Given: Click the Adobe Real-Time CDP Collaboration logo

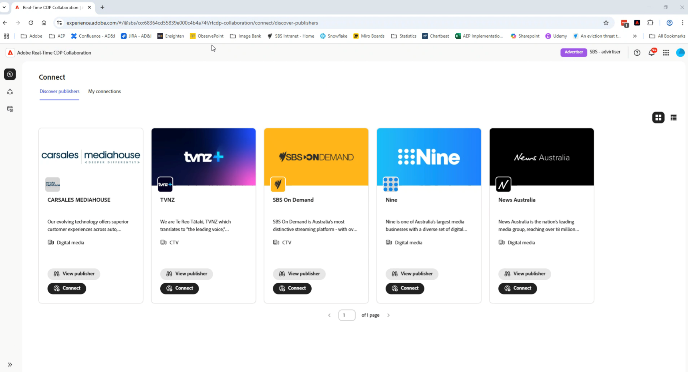Looking at the screenshot, I should 10,53.
